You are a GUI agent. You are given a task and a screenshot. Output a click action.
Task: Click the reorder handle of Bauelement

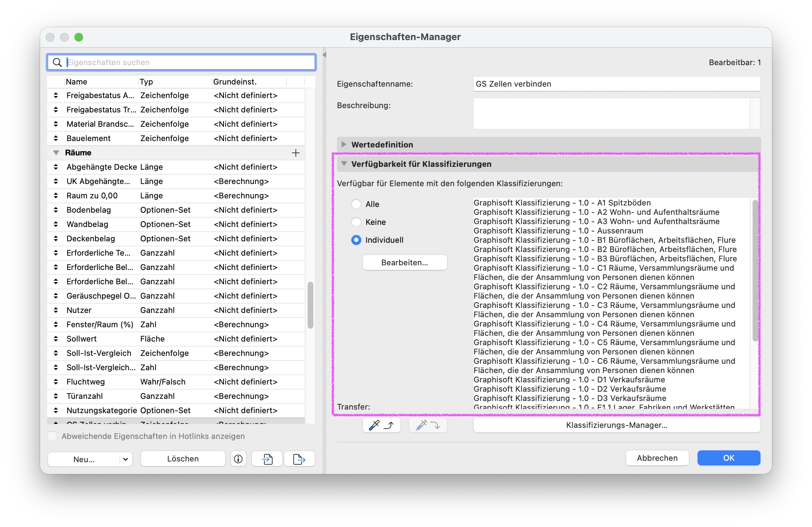(56, 139)
